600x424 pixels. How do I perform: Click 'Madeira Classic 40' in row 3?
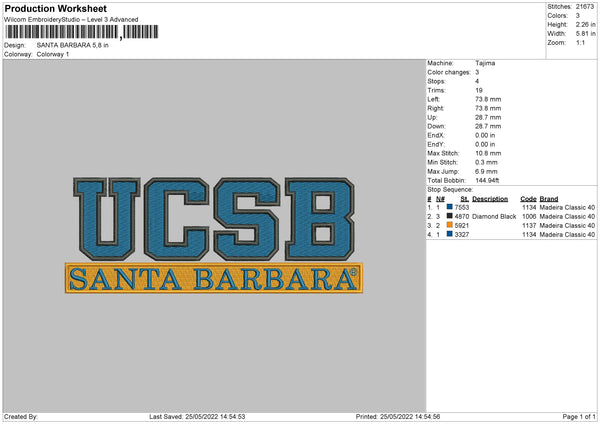[567, 226]
